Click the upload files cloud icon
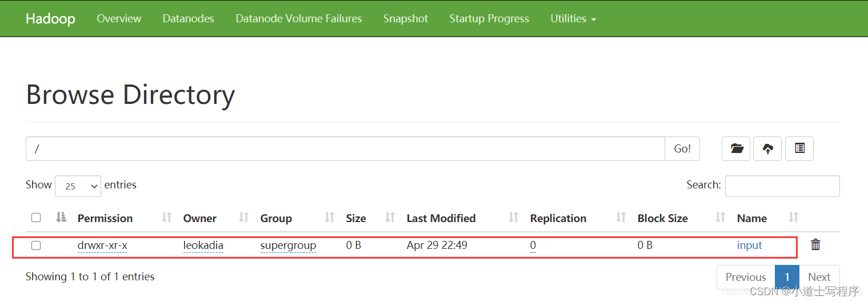This screenshot has height=302, width=868. 767,148
